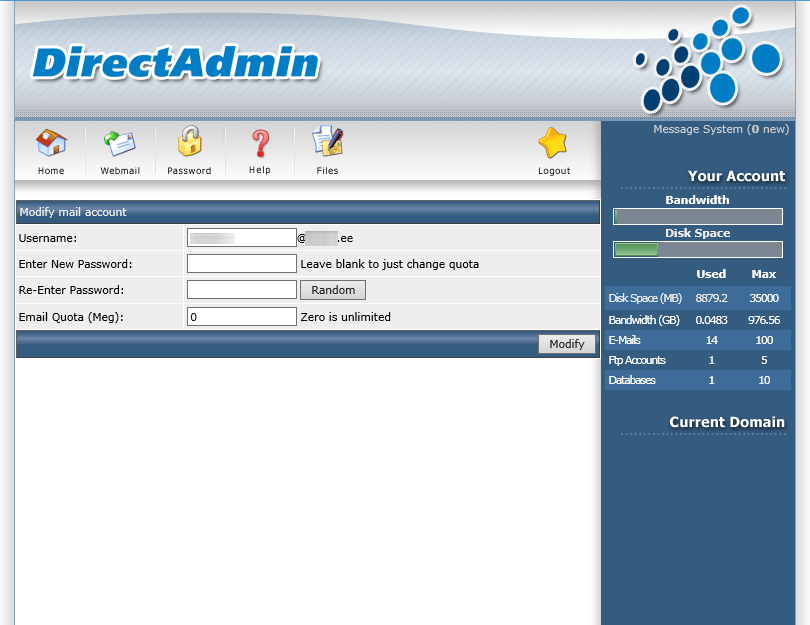Click the Webmail text label
The image size is (810, 625).
pos(120,171)
